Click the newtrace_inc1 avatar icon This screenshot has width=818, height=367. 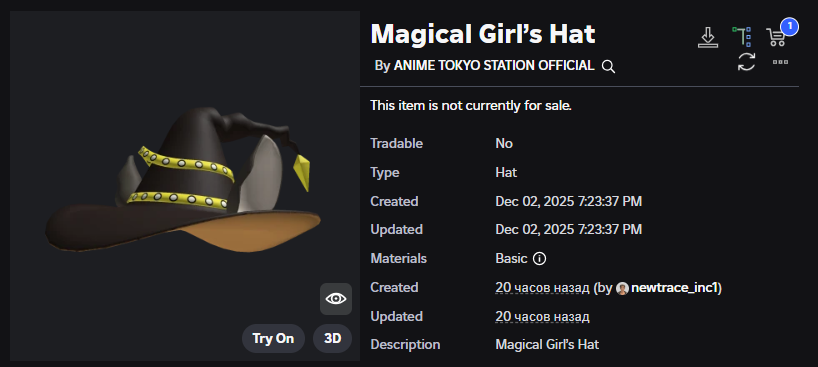coord(622,288)
